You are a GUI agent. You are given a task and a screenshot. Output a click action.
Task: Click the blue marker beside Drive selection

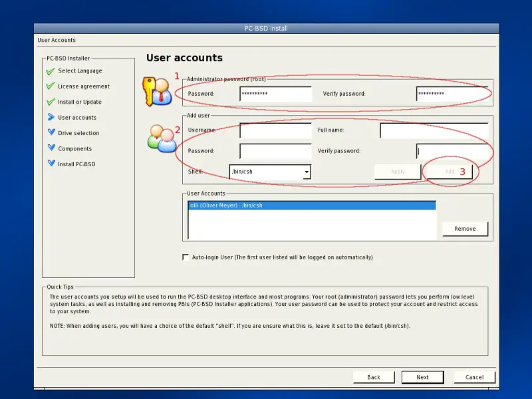[x=51, y=132]
